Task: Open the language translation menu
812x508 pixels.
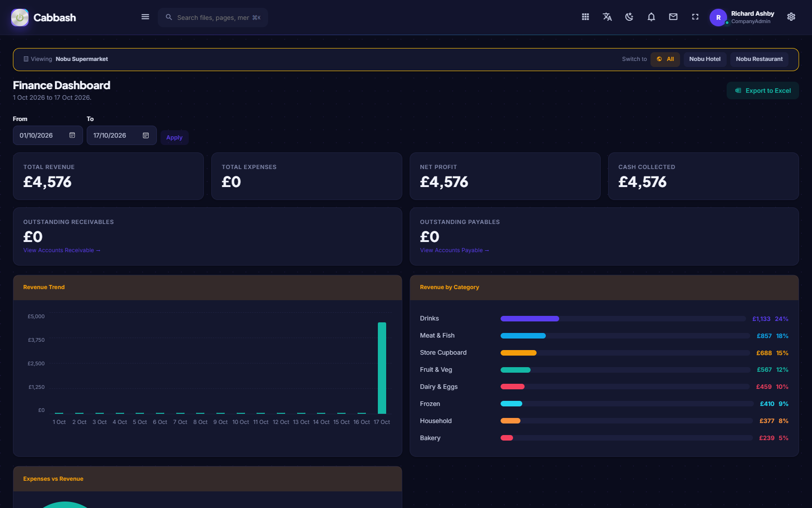Action: (x=607, y=17)
